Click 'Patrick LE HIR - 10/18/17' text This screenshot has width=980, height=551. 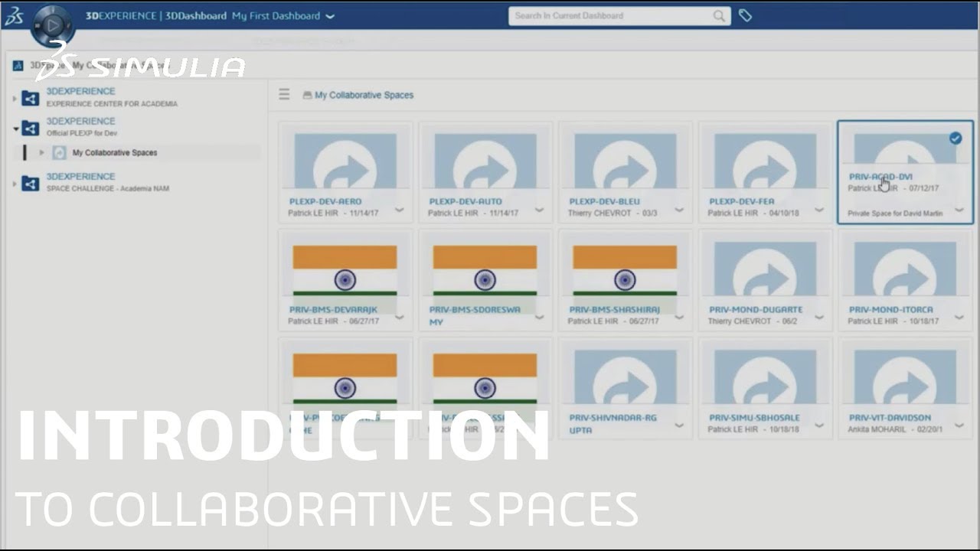893,321
